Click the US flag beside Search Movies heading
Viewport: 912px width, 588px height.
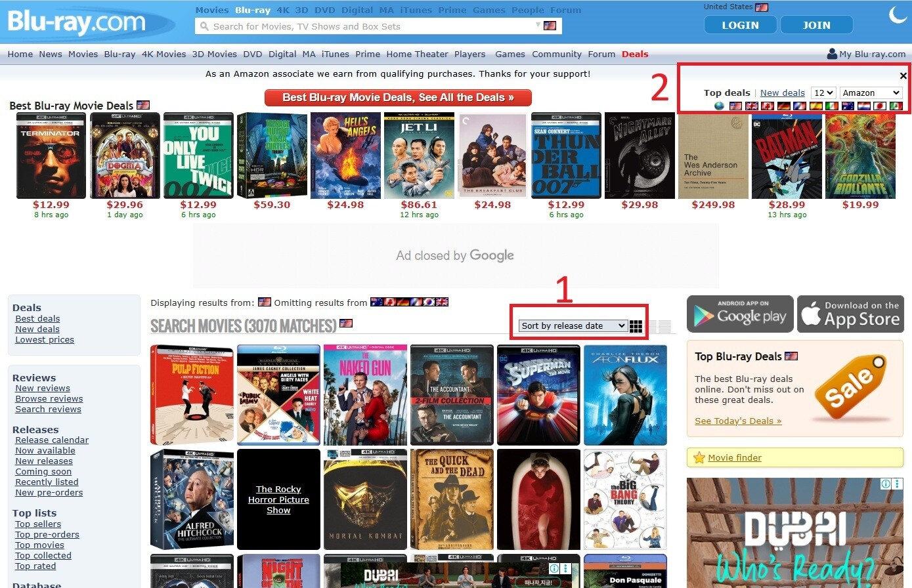click(x=346, y=324)
